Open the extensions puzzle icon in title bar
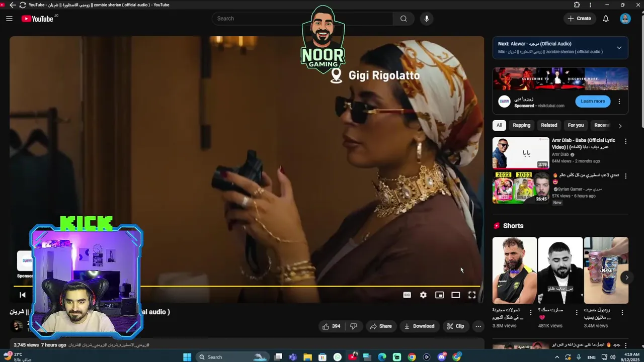Image resolution: width=644 pixels, height=362 pixels. click(x=577, y=5)
